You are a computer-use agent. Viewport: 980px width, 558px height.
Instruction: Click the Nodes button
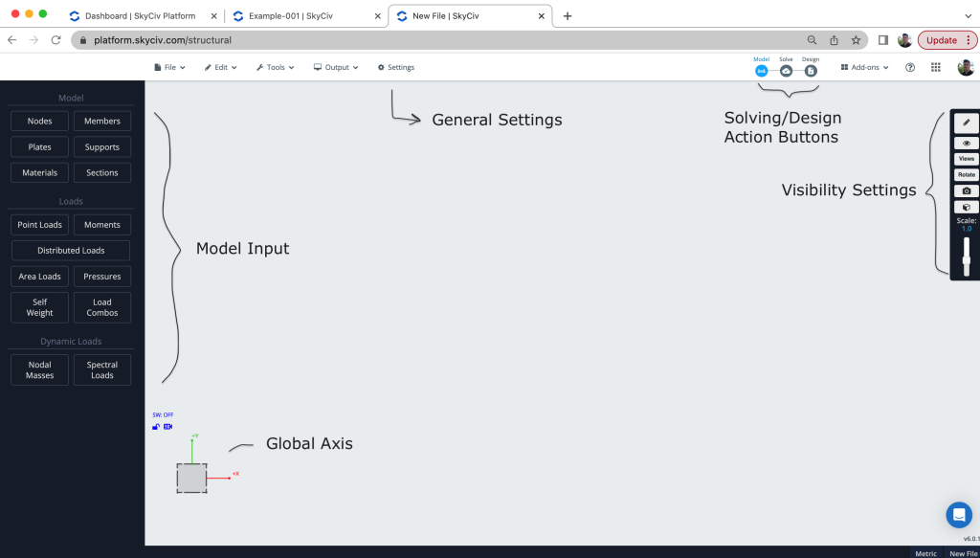pyautogui.click(x=39, y=122)
